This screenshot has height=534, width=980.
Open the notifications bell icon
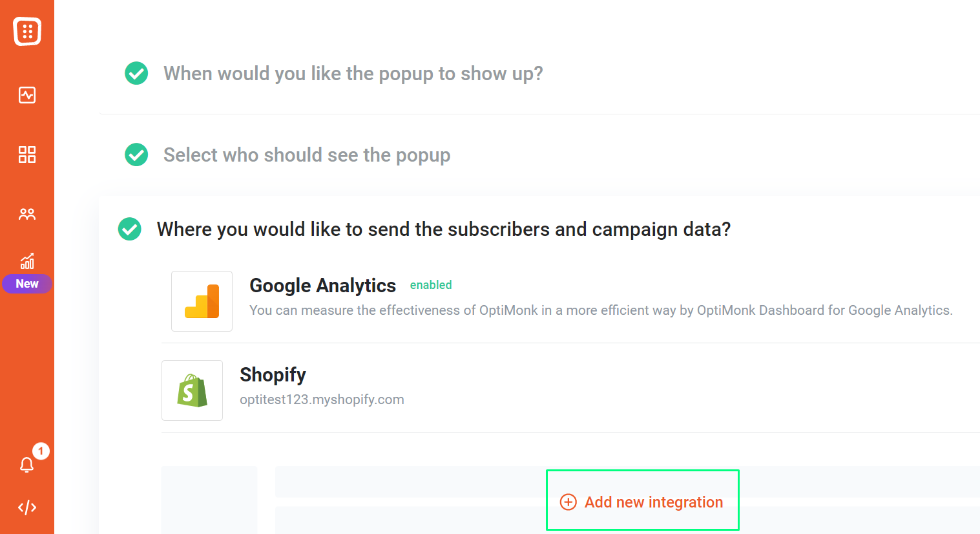[26, 465]
